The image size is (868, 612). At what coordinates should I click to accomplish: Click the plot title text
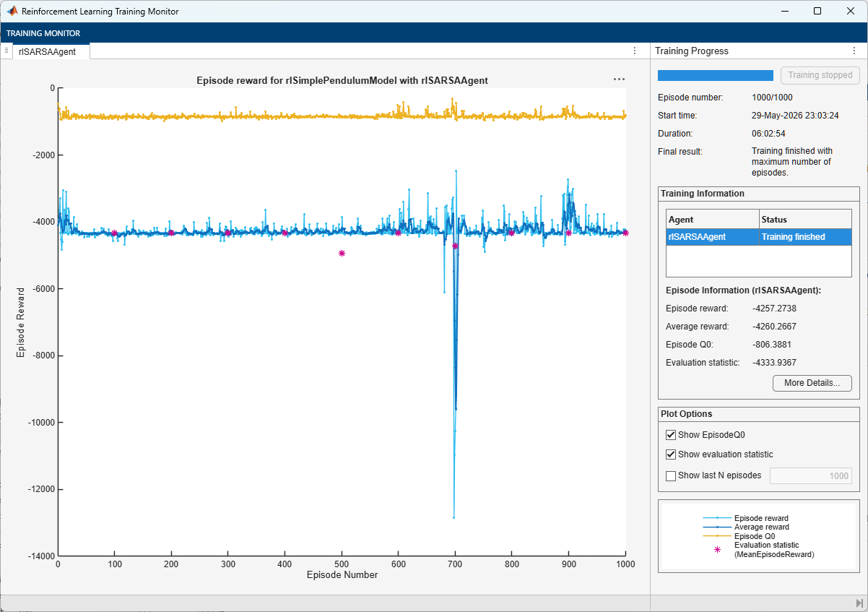click(x=342, y=80)
